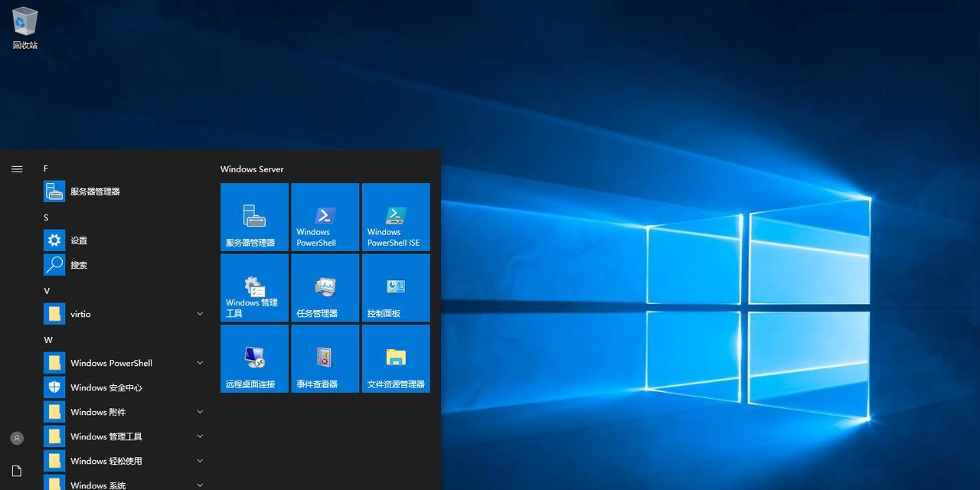Open the 文件资源管理器 tile
The height and width of the screenshot is (490, 980).
click(396, 358)
